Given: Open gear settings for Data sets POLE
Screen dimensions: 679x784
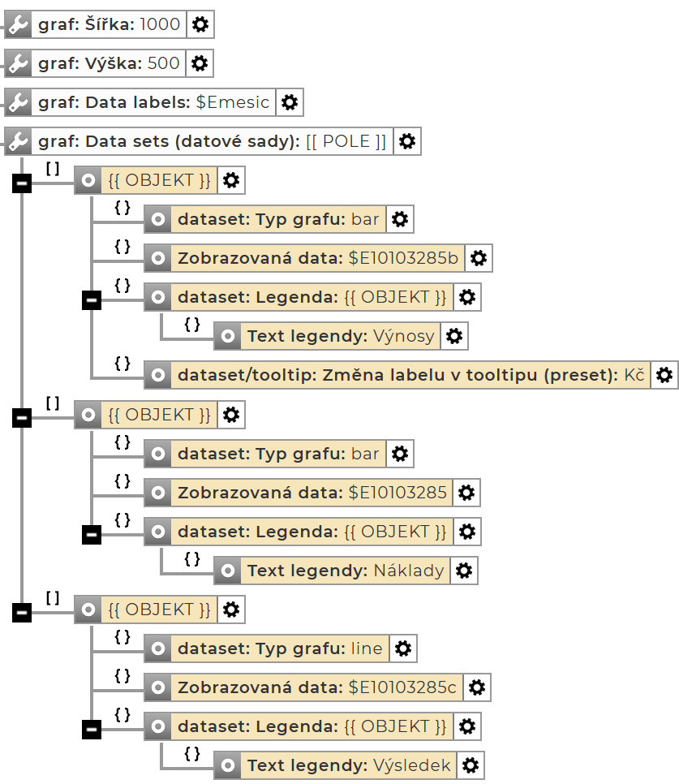Looking at the screenshot, I should 407,141.
